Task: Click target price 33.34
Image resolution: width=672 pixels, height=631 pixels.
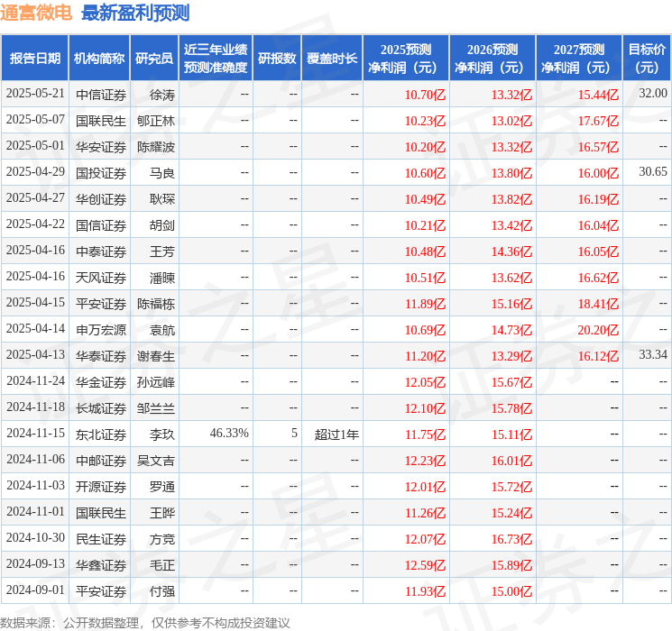Action: tap(653, 354)
